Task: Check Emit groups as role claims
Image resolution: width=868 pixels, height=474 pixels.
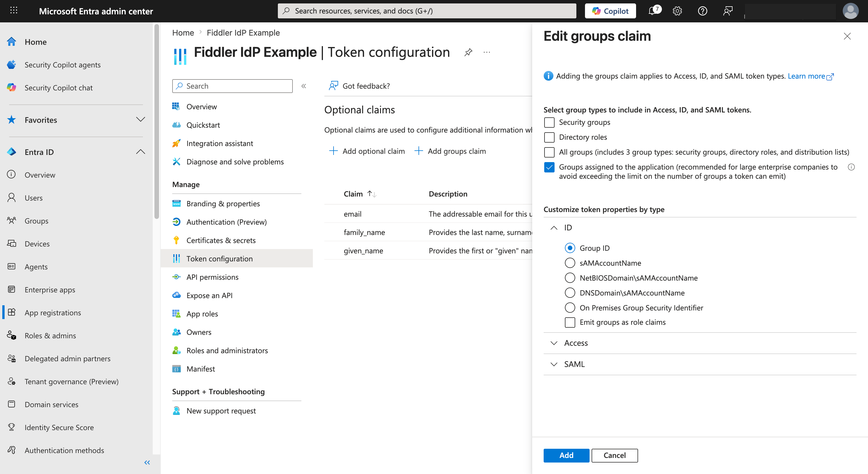Action: [x=570, y=323]
